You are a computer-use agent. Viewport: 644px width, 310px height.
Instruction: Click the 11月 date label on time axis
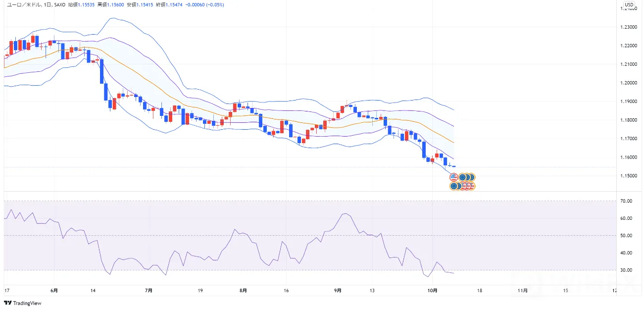click(x=522, y=291)
